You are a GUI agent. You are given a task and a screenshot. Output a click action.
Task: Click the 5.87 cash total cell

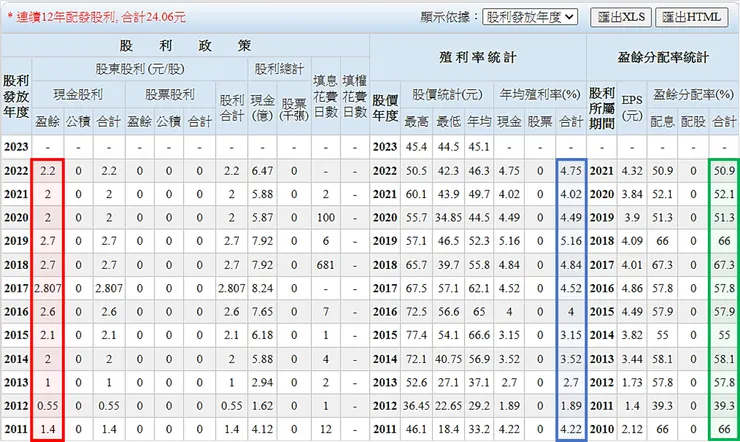[262, 218]
